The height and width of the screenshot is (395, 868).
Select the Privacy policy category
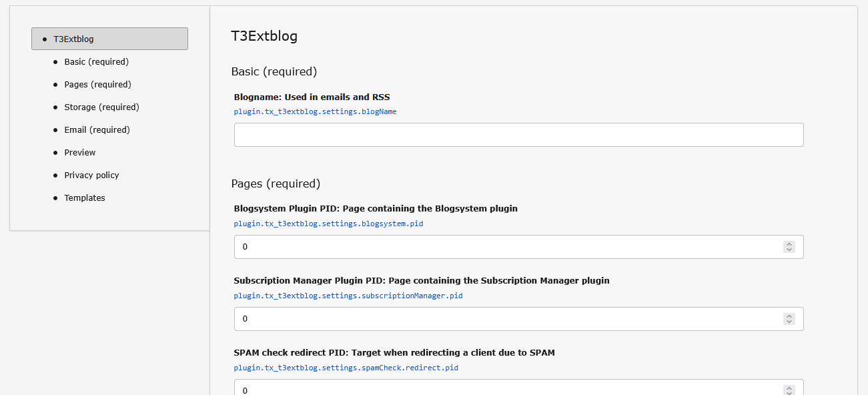pyautogui.click(x=91, y=175)
